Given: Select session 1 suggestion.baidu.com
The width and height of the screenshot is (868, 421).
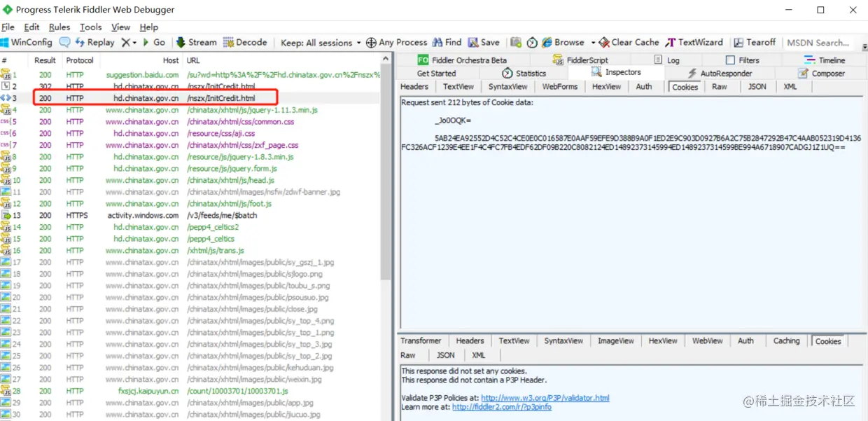Looking at the screenshot, I should [190, 74].
